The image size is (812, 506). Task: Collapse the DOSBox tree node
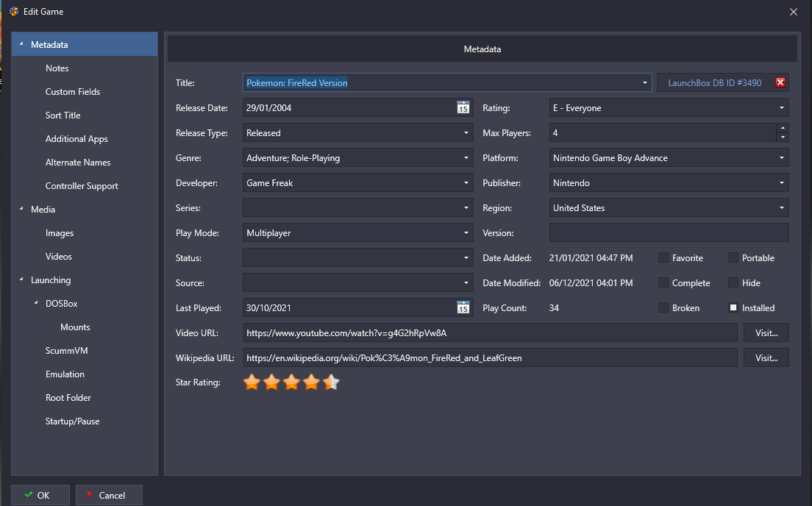pos(36,304)
